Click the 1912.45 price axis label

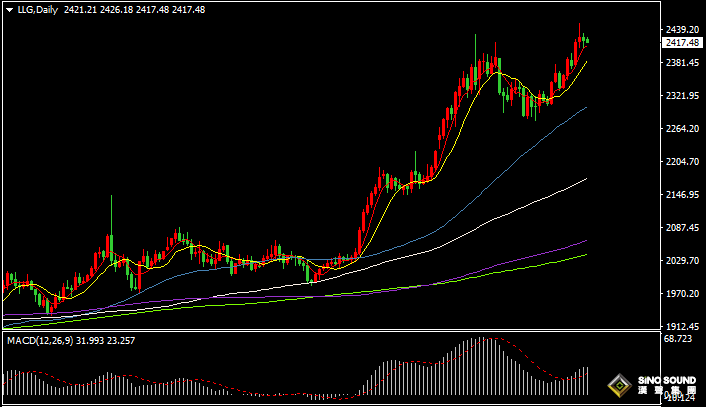[x=680, y=327]
